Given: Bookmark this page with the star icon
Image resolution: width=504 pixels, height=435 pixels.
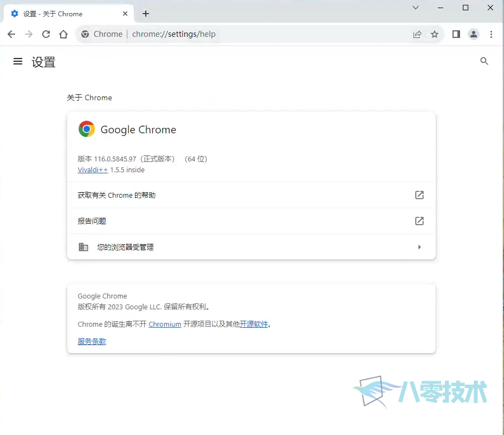Looking at the screenshot, I should [435, 34].
